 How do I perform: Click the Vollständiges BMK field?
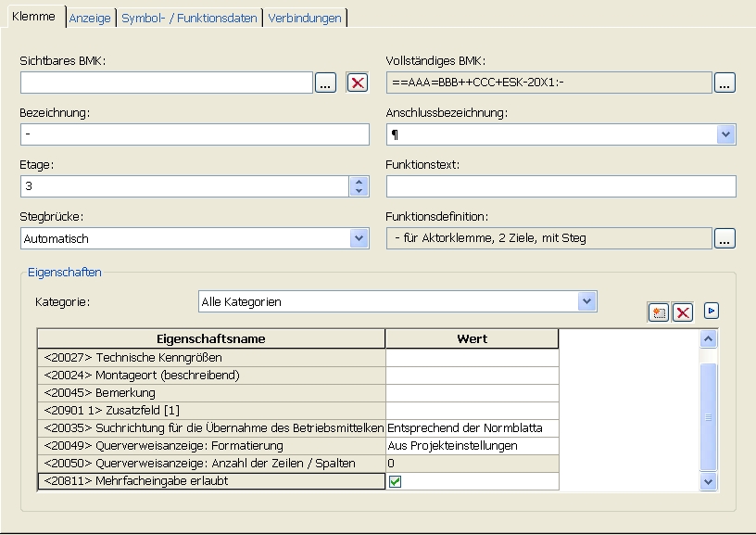[549, 83]
